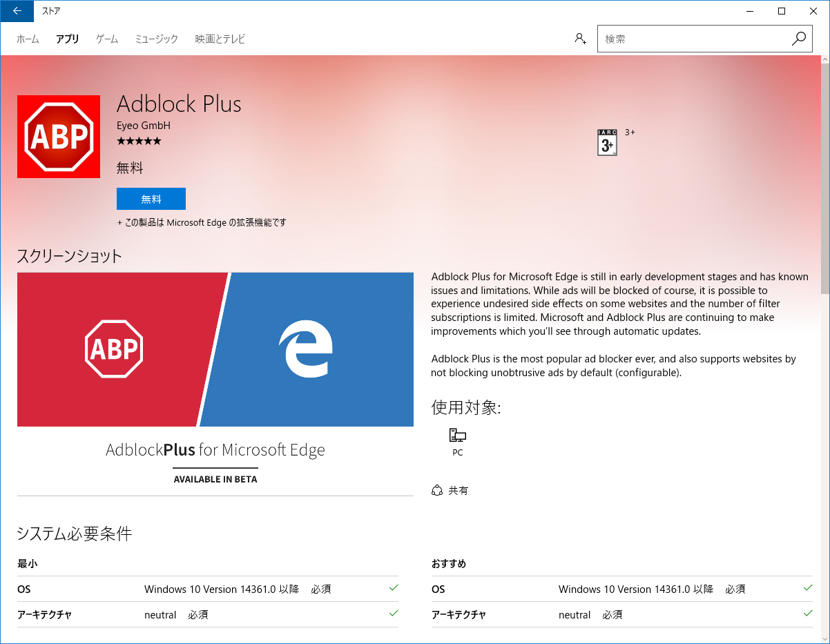Image resolution: width=830 pixels, height=644 pixels.
Task: Click the vertical scrollbar thumb
Action: point(824,180)
